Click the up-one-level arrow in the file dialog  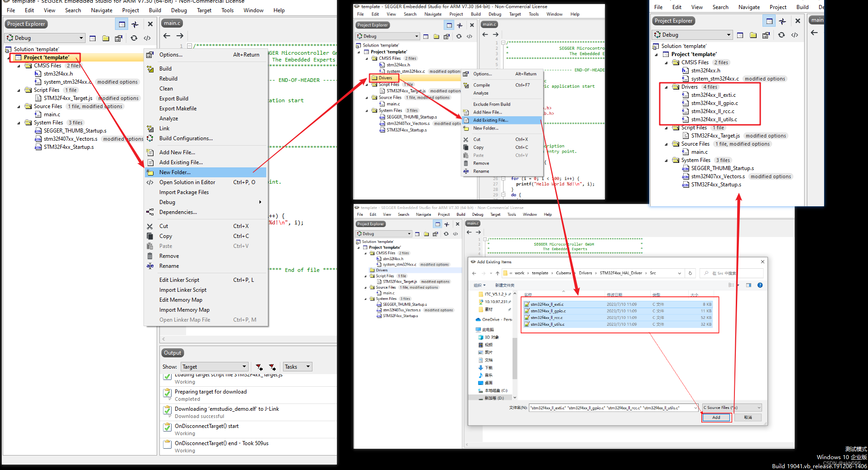(x=497, y=273)
